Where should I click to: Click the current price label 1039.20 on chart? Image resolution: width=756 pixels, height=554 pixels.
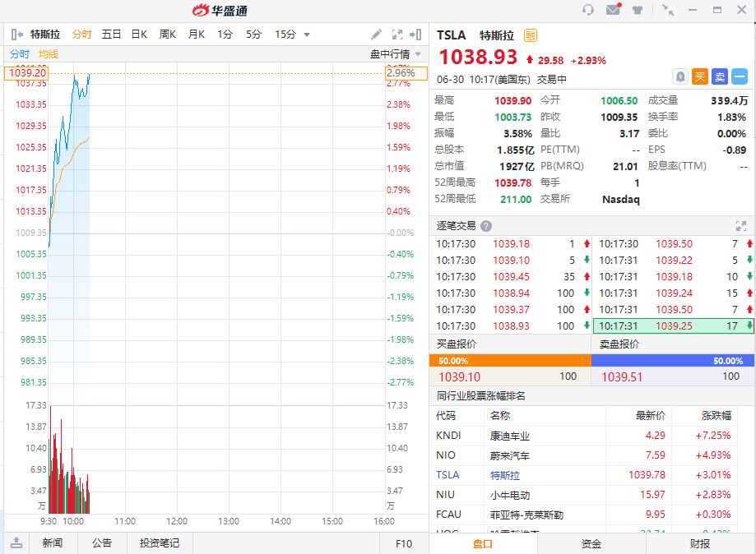tap(27, 72)
